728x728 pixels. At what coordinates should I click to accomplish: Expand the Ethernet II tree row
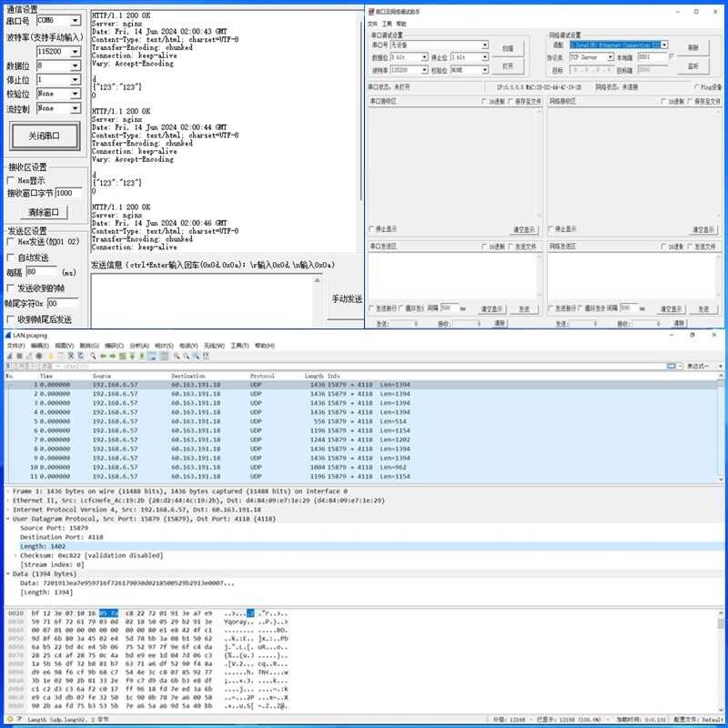click(8, 500)
